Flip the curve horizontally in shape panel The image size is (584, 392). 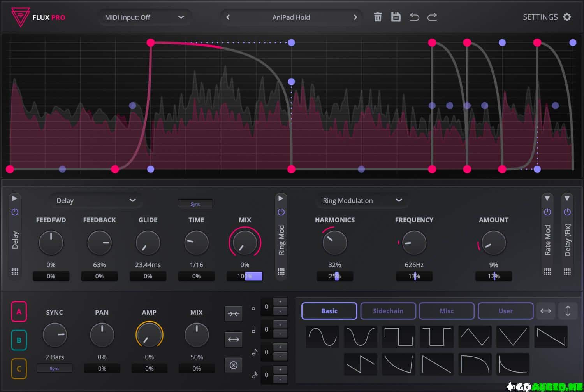click(545, 311)
